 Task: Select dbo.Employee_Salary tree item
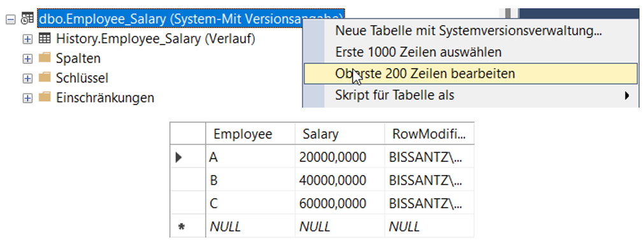point(191,18)
